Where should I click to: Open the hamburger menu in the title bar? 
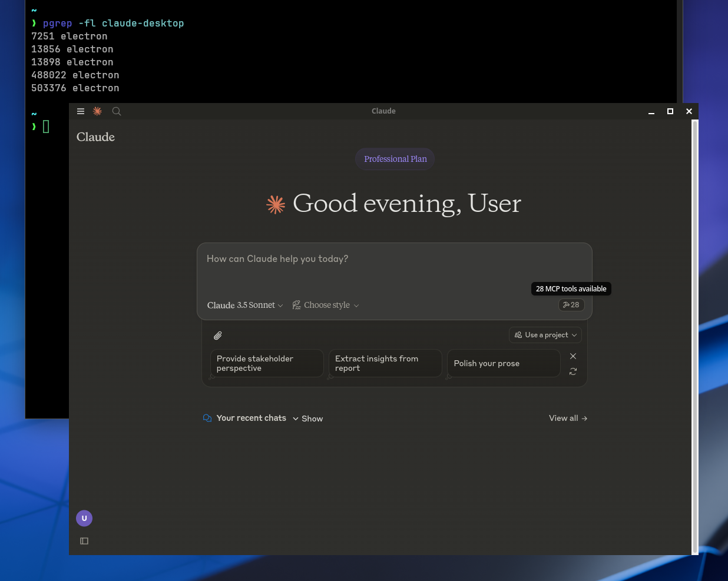coord(80,111)
